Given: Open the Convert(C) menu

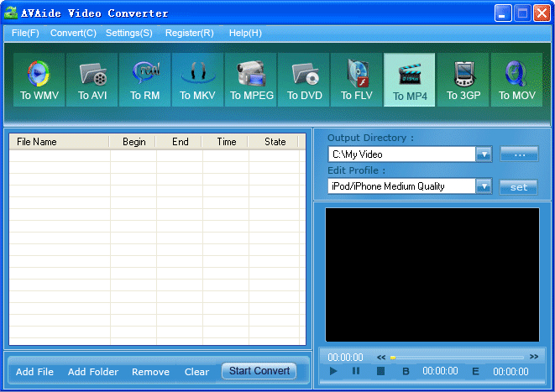Looking at the screenshot, I should pyautogui.click(x=73, y=33).
